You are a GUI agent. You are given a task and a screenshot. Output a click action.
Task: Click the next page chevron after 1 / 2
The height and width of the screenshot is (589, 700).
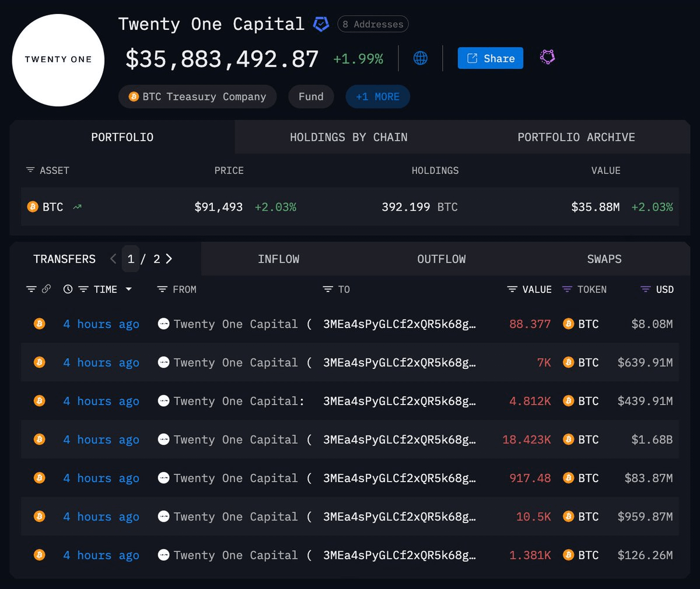point(169,259)
